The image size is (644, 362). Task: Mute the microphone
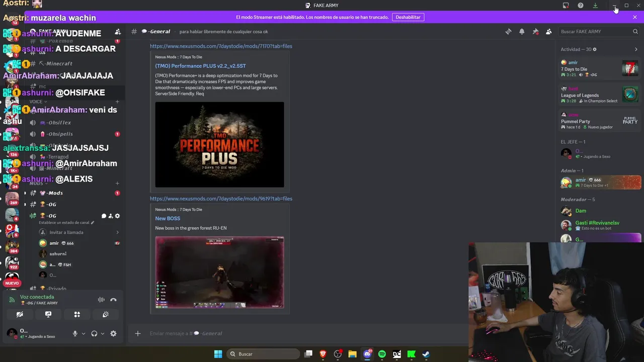point(75,333)
